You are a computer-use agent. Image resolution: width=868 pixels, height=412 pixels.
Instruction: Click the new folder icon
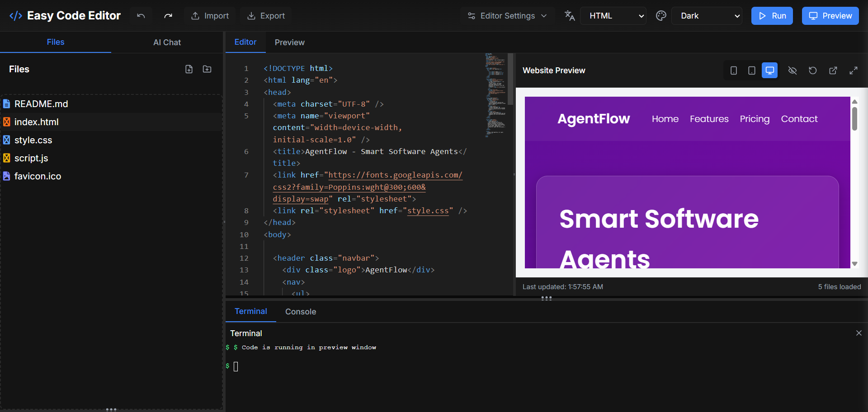[207, 69]
